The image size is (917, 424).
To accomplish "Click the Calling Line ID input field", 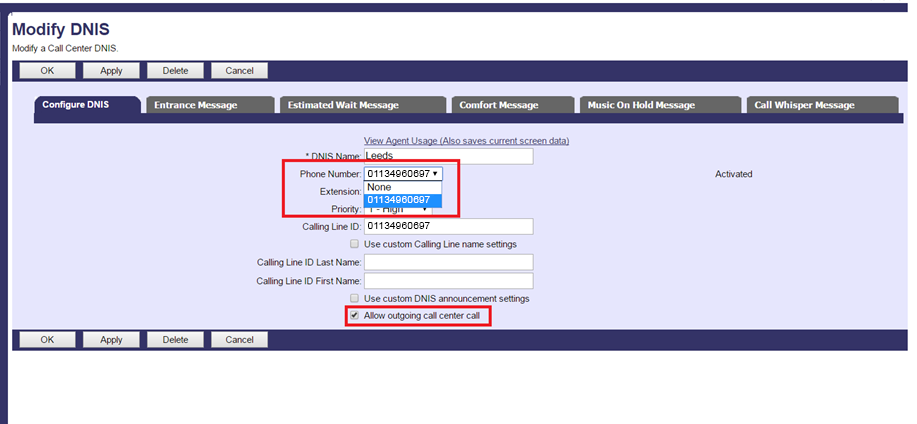I will click(x=449, y=226).
